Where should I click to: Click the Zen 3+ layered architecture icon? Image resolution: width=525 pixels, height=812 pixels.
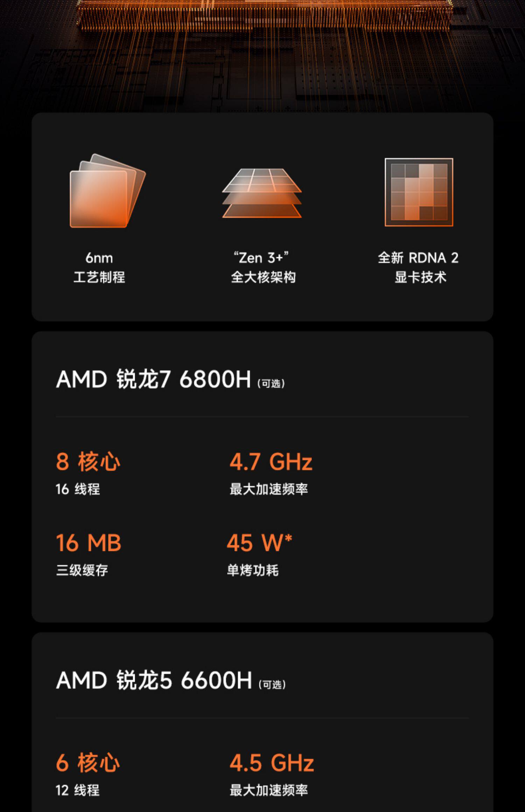pyautogui.click(x=262, y=193)
